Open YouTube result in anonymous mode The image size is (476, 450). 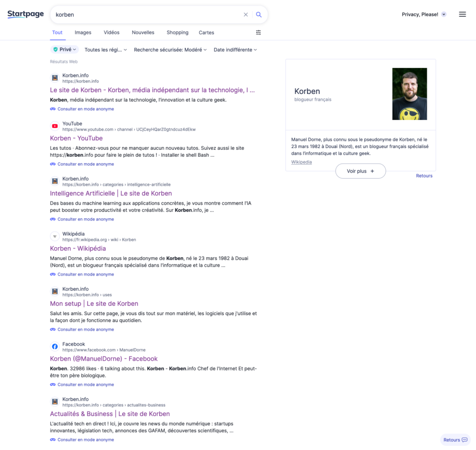[86, 164]
